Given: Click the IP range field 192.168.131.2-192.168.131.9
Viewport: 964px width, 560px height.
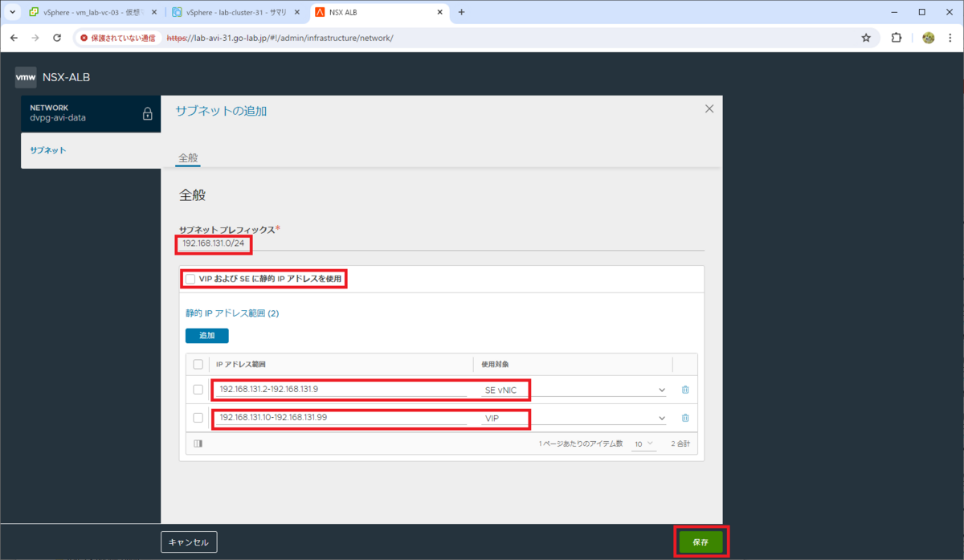Looking at the screenshot, I should pyautogui.click(x=341, y=390).
